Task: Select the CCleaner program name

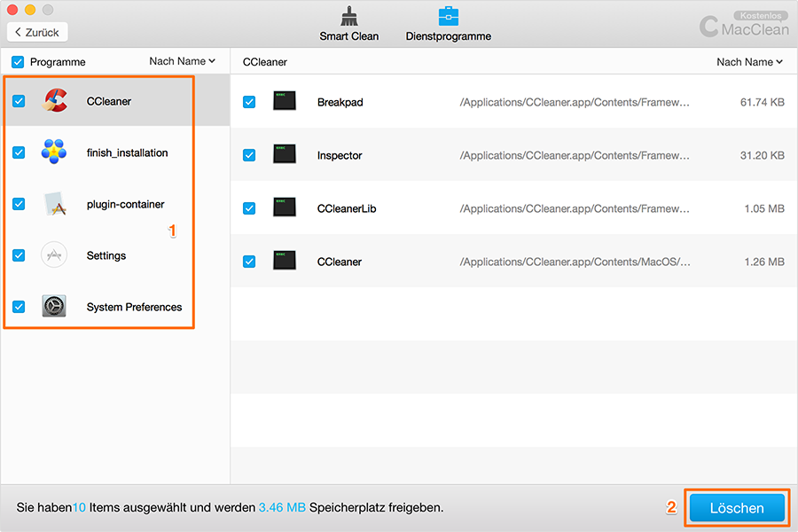Action: pos(109,101)
